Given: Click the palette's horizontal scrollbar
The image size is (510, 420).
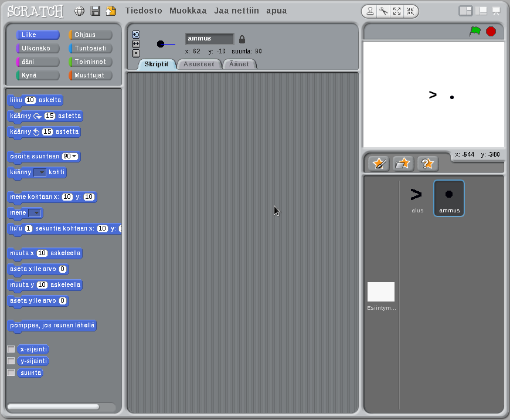Looking at the screenshot, I should coord(54,407).
